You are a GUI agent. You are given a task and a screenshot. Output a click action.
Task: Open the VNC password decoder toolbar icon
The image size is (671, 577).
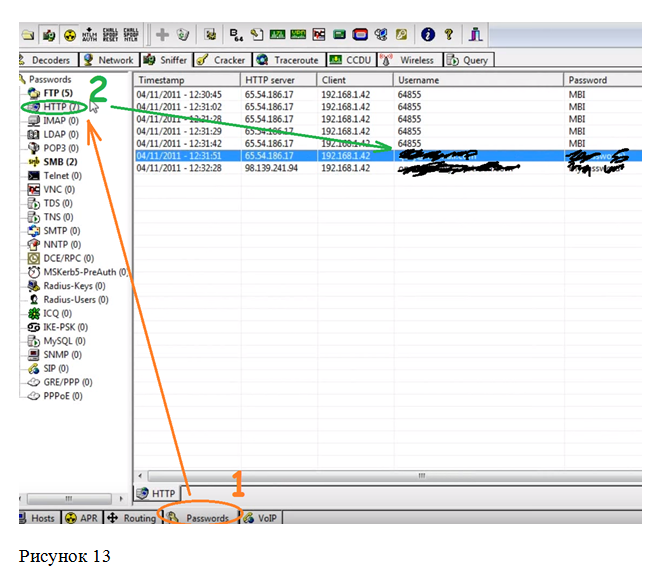pos(319,35)
